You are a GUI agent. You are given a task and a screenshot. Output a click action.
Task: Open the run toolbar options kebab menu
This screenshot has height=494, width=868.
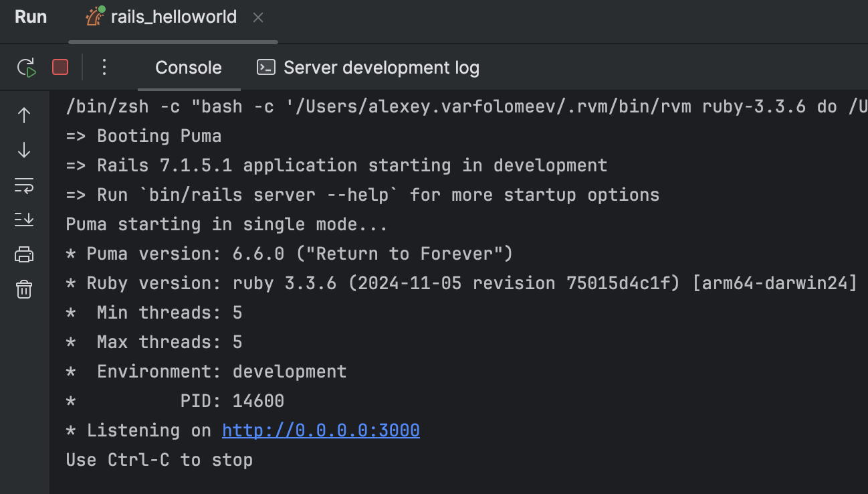[104, 67]
